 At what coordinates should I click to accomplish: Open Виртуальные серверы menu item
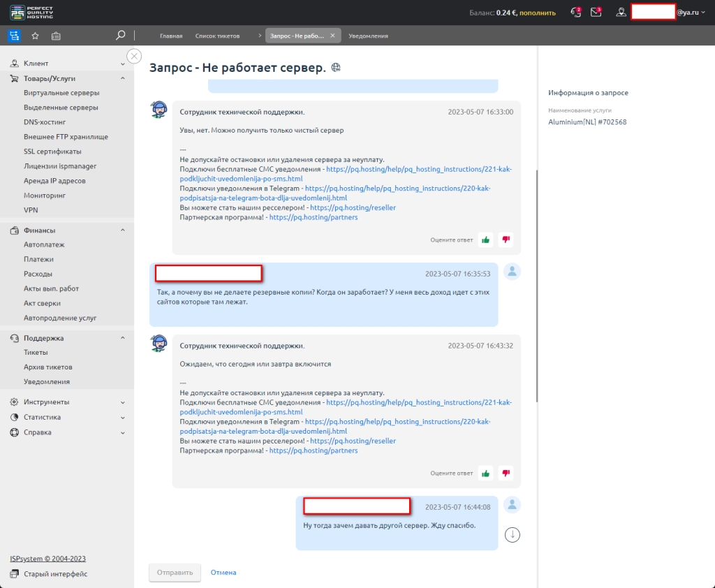61,93
